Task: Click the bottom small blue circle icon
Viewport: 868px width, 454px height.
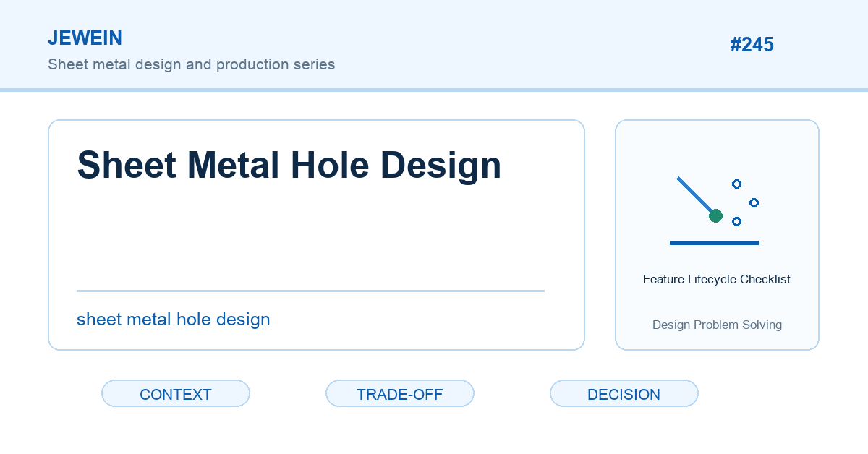Action: tap(736, 221)
